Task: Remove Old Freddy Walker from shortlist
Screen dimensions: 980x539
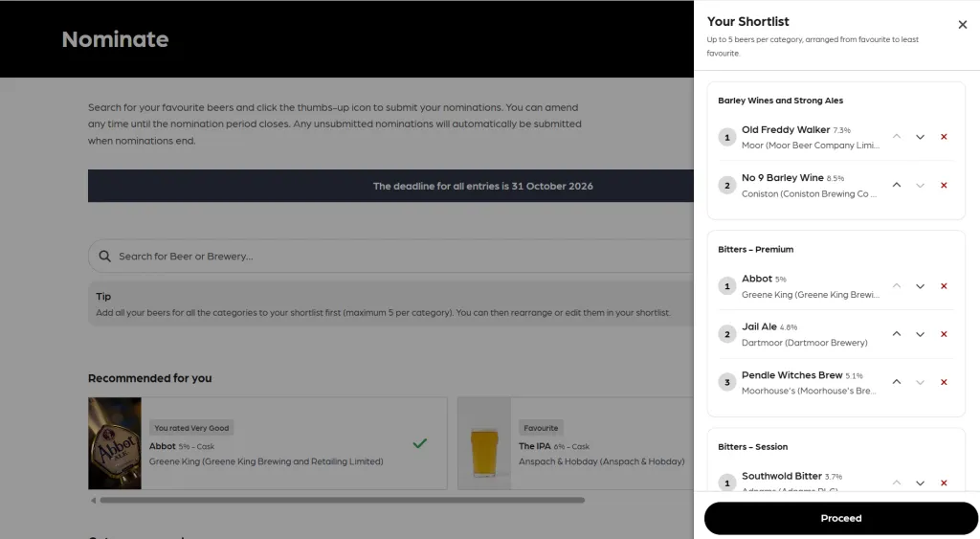Action: [x=944, y=136]
